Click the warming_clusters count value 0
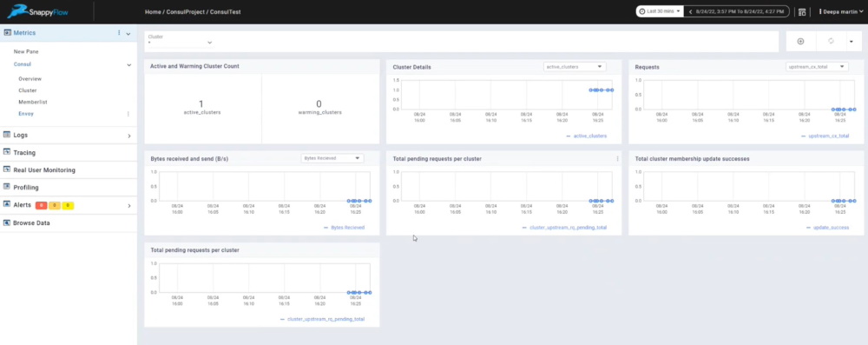Image resolution: width=868 pixels, height=345 pixels. [319, 103]
